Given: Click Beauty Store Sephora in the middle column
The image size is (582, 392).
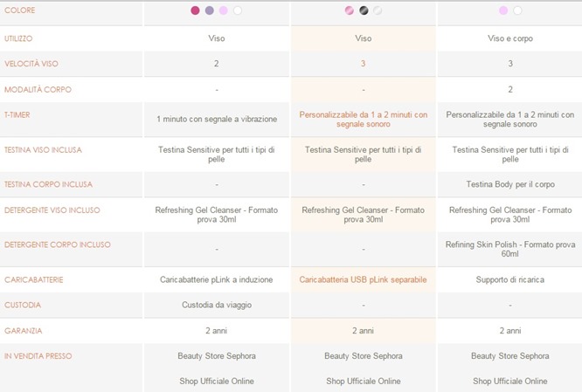Looking at the screenshot, I should (x=363, y=356).
